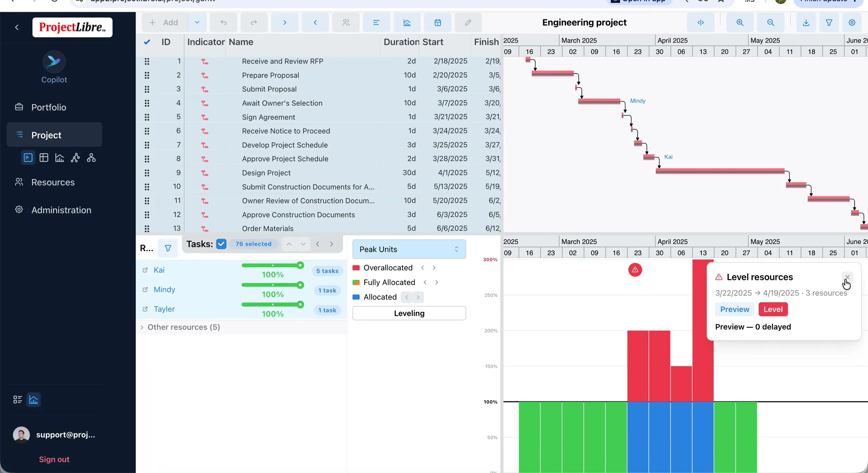Click the Sign out link

pos(54,459)
